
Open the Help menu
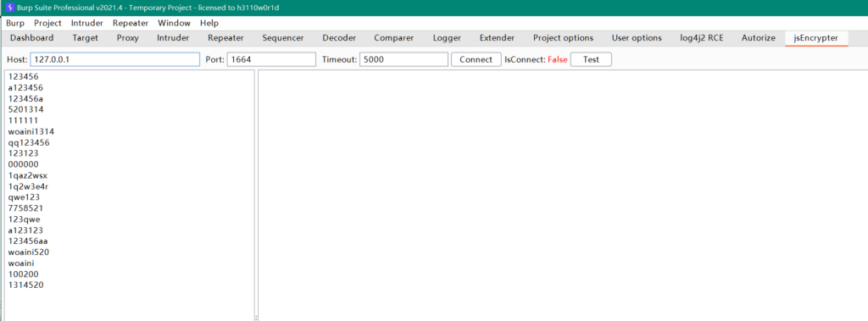[x=209, y=23]
